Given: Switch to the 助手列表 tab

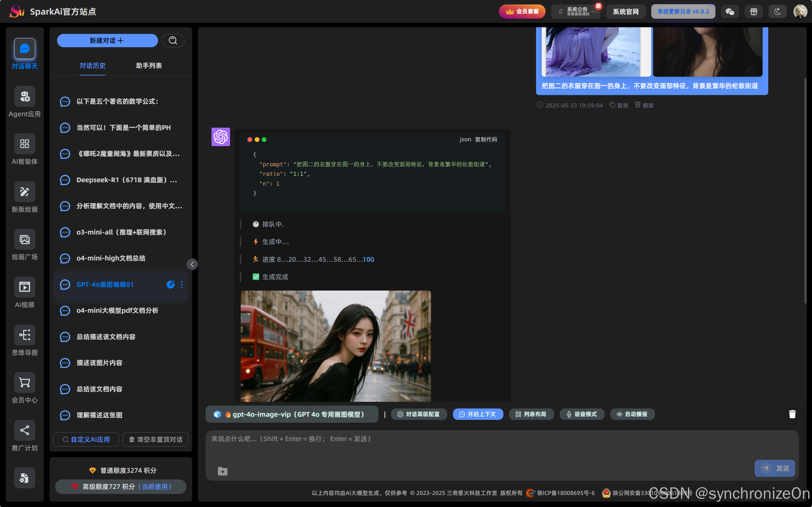Looking at the screenshot, I should pos(149,66).
